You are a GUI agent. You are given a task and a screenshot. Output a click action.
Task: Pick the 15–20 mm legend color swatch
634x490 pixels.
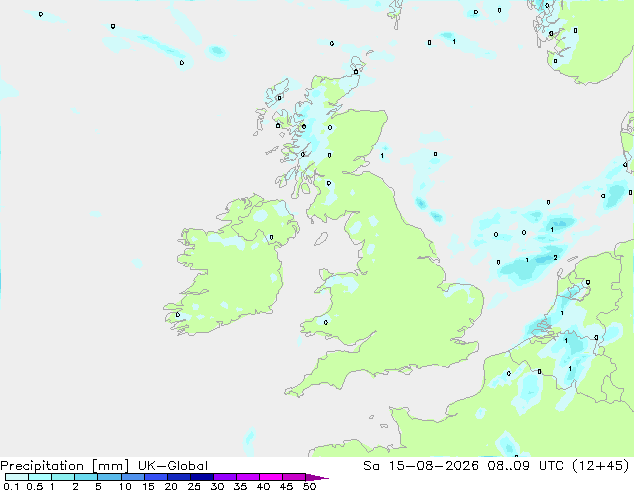click(x=155, y=477)
